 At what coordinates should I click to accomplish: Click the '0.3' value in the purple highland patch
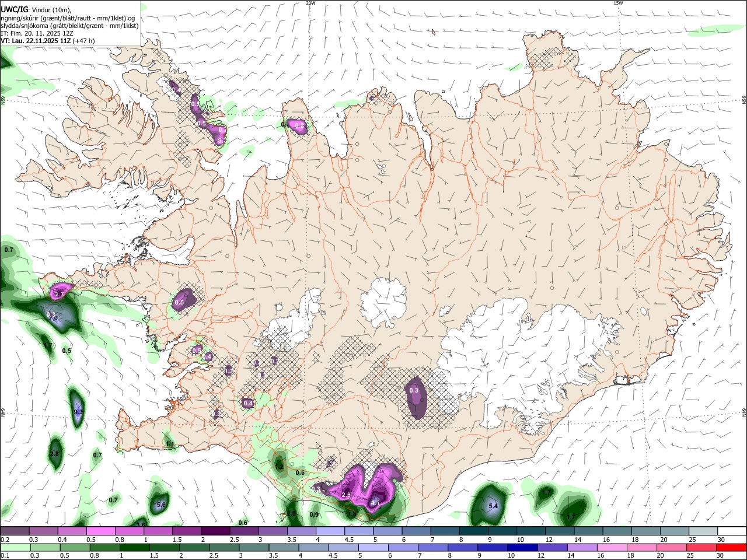[414, 390]
